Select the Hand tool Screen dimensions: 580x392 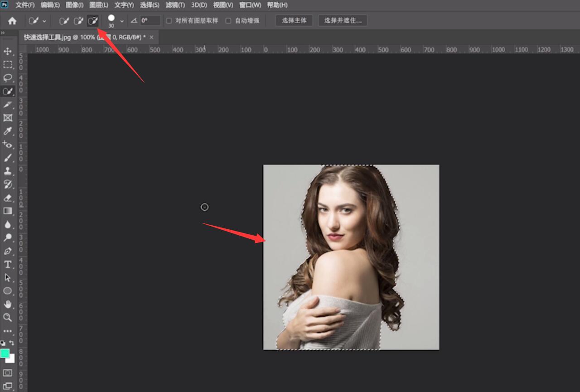click(8, 304)
